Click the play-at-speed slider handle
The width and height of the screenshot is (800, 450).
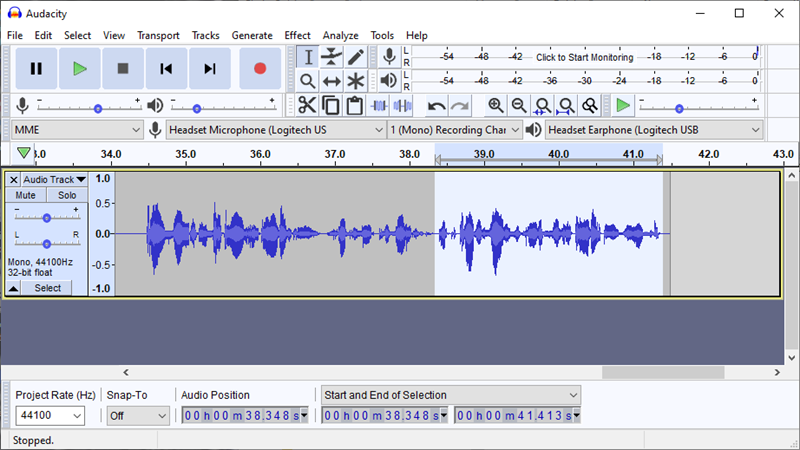(679, 109)
